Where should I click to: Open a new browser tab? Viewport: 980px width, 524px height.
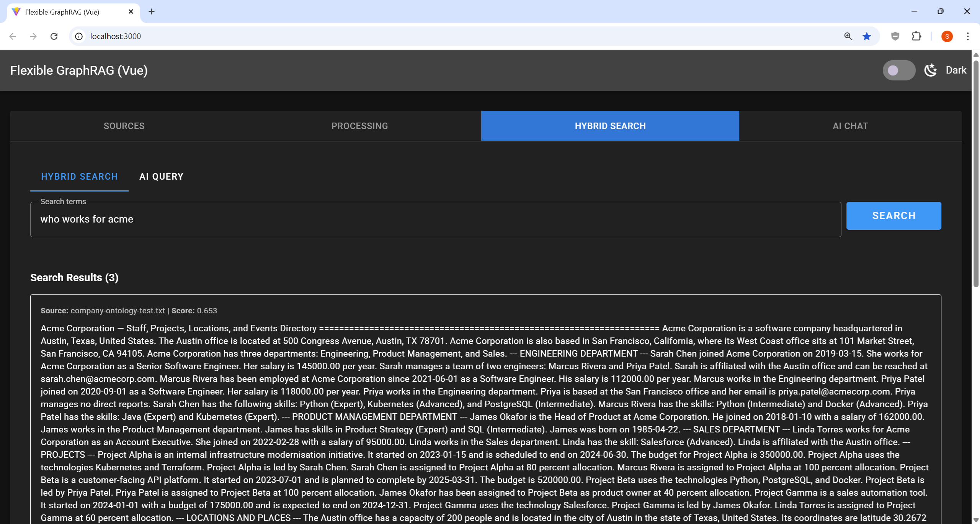click(152, 12)
